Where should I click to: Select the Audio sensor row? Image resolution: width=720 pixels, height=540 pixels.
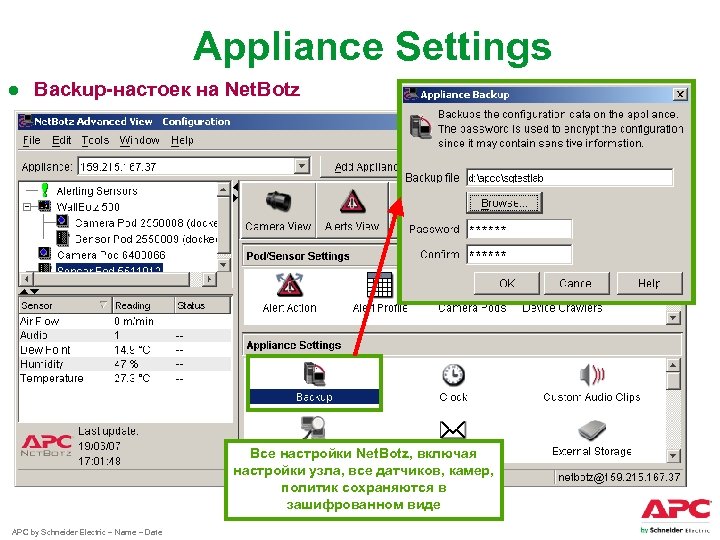click(x=125, y=335)
